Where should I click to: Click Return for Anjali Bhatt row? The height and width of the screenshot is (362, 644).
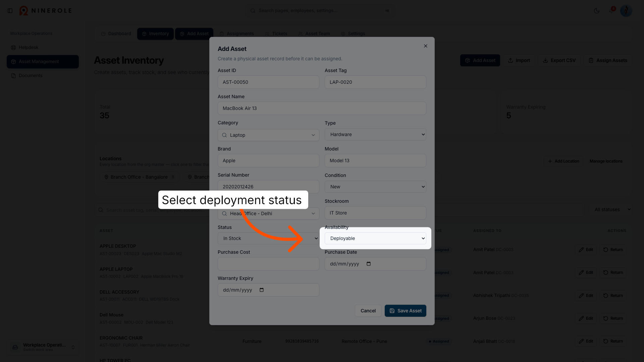[x=613, y=341]
